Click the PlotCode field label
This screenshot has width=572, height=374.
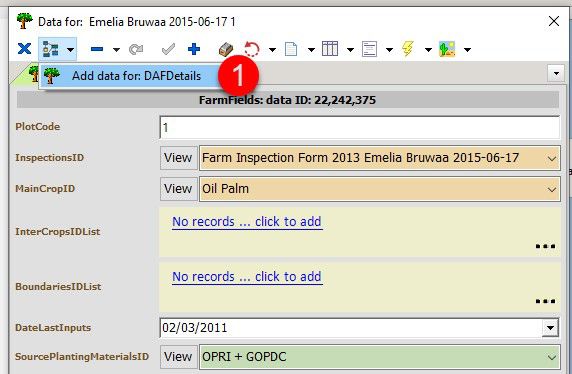click(x=38, y=127)
